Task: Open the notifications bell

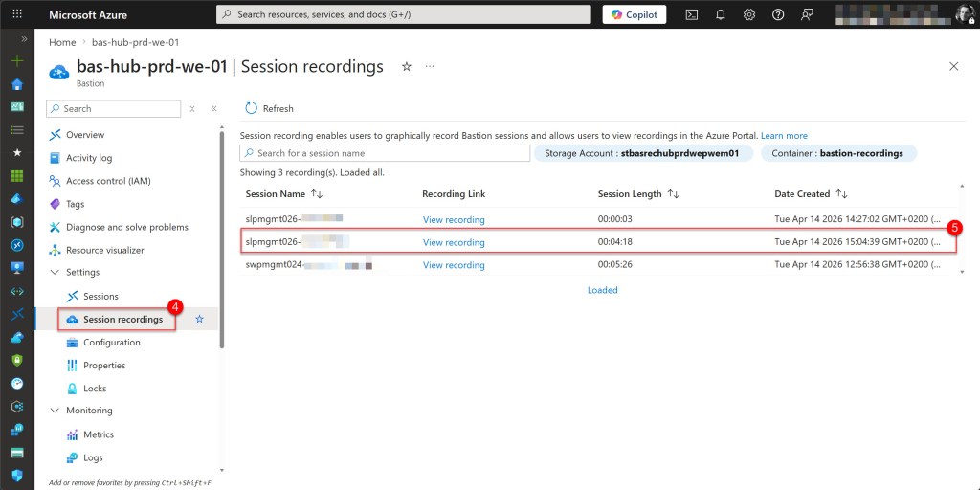Action: (x=721, y=14)
